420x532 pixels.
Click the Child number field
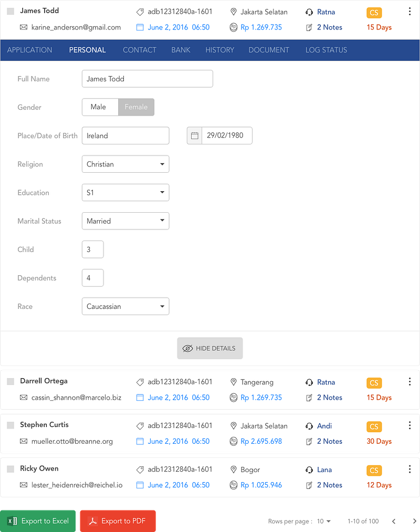point(92,249)
